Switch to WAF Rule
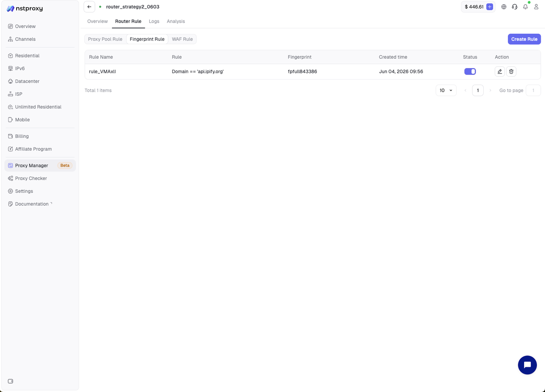 click(x=182, y=39)
